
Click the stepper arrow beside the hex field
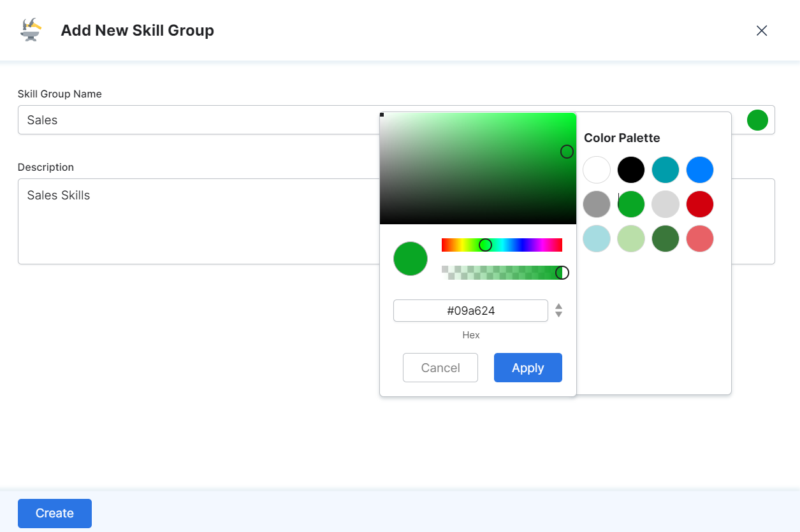point(558,310)
